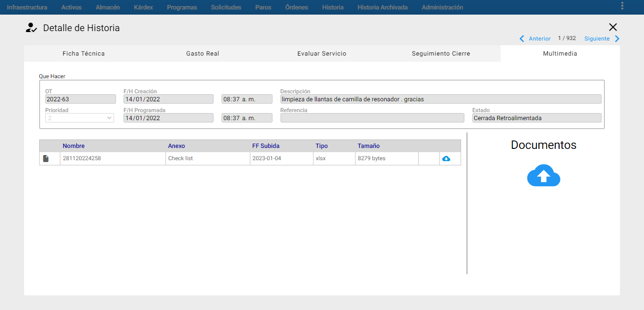Switch to the Seguimiento Cierre tab
The width and height of the screenshot is (644, 310).
click(x=441, y=54)
